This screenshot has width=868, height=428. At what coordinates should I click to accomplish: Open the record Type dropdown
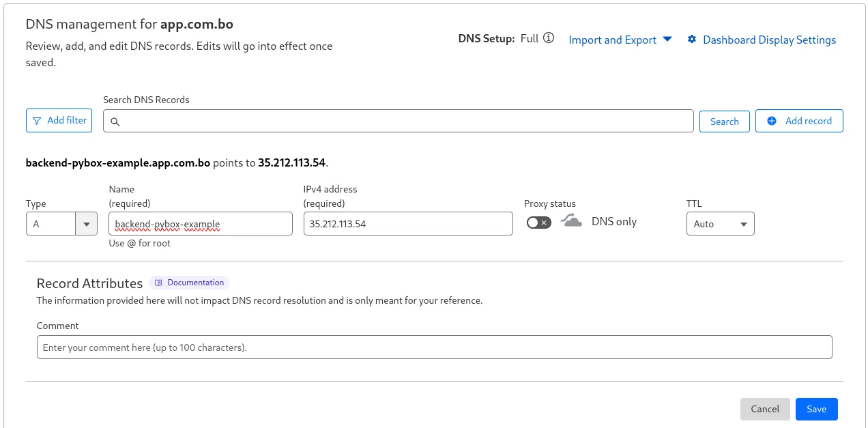coord(61,224)
